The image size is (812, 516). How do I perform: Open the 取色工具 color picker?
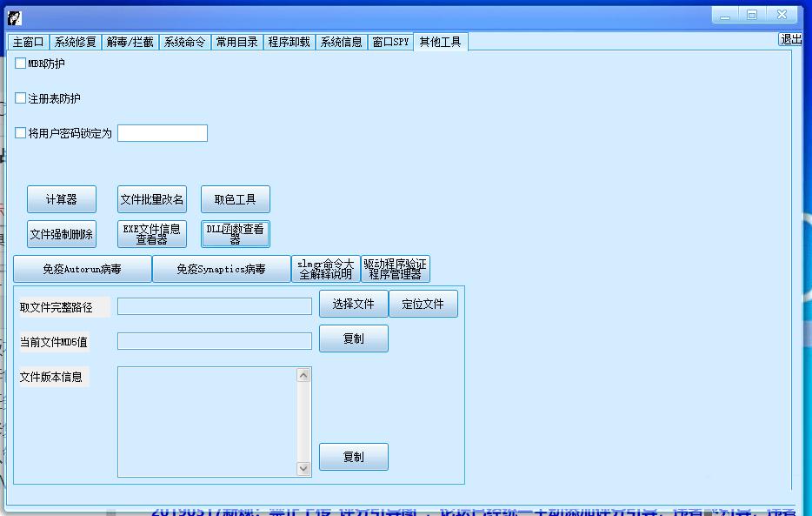tap(235, 199)
